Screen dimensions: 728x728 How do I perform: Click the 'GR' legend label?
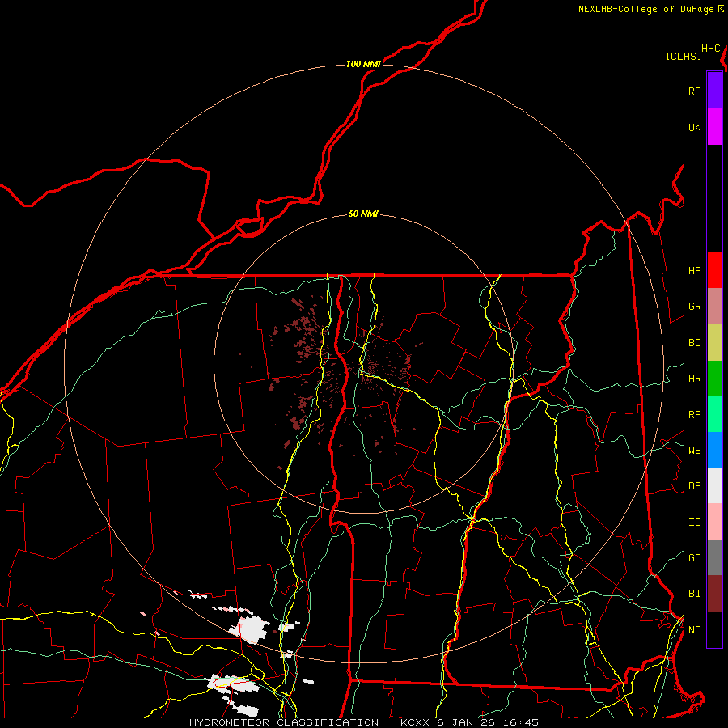point(694,307)
